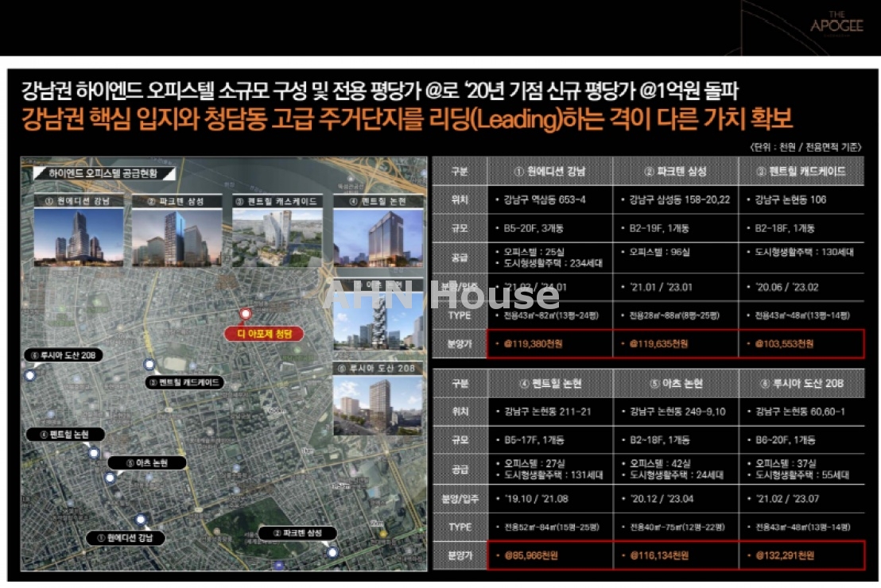This screenshot has width=881, height=588.
Task: Click the cell 강남구 논현동 60,60-1
Action: click(800, 412)
